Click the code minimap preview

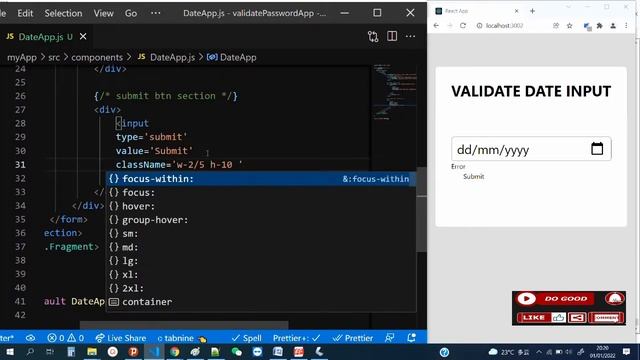click(x=395, y=92)
